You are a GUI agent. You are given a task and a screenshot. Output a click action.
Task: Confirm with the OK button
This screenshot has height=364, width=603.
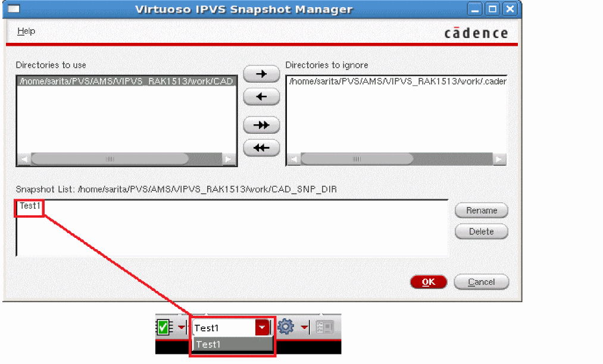(429, 282)
